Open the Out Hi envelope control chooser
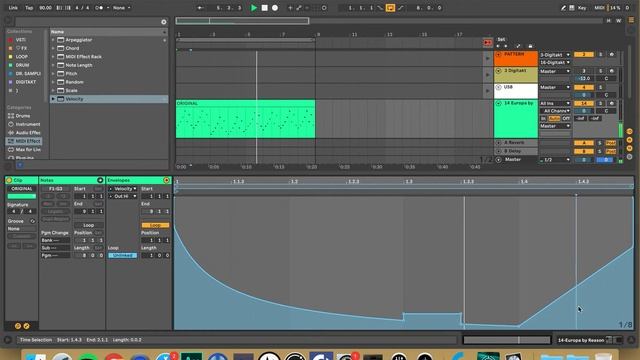This screenshot has height=360, width=640. point(123,196)
